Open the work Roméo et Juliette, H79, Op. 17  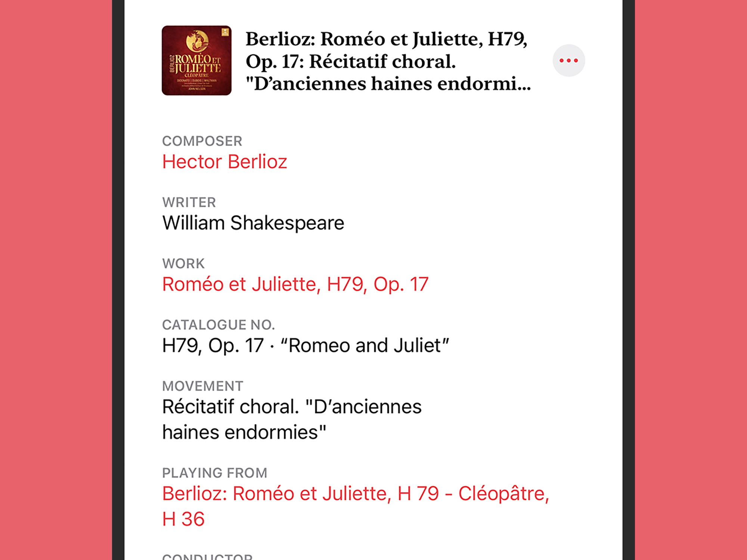click(x=295, y=284)
